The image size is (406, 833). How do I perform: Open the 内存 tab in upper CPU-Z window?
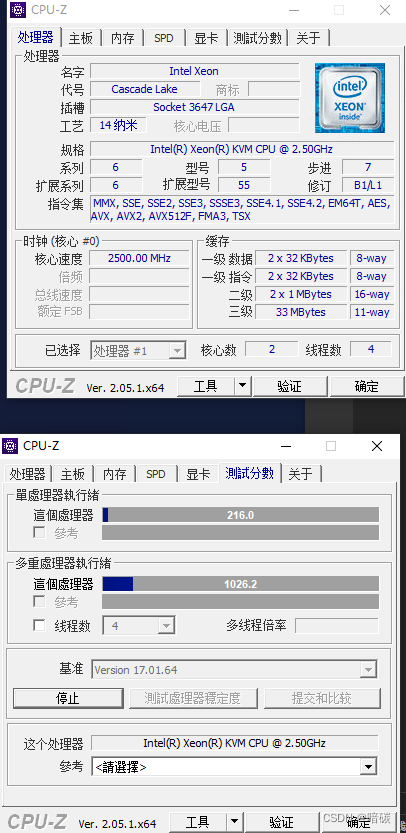[x=122, y=38]
